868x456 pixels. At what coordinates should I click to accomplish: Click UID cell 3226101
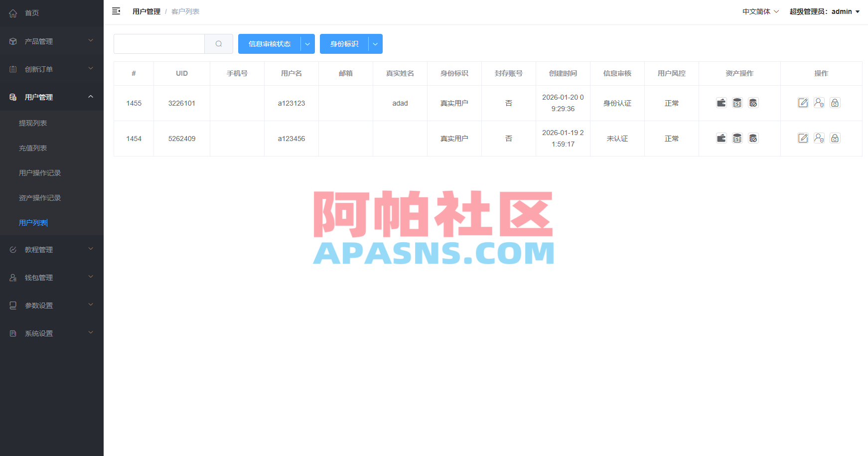tap(182, 103)
